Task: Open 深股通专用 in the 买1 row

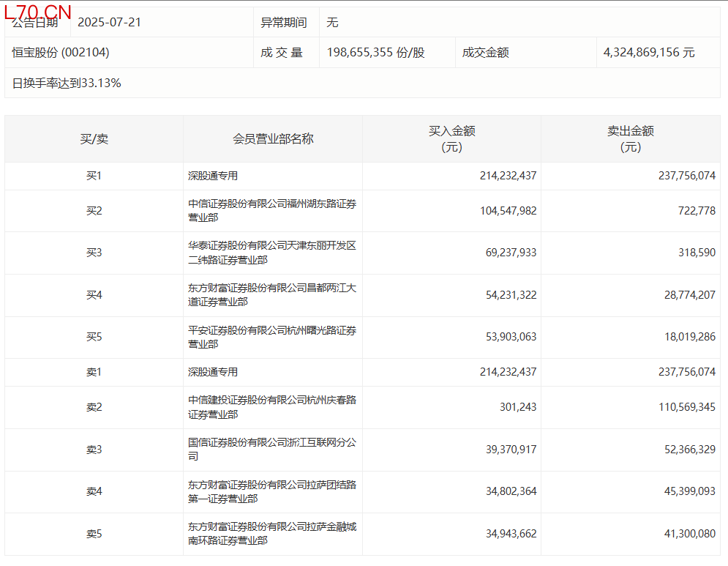Action: pos(213,176)
